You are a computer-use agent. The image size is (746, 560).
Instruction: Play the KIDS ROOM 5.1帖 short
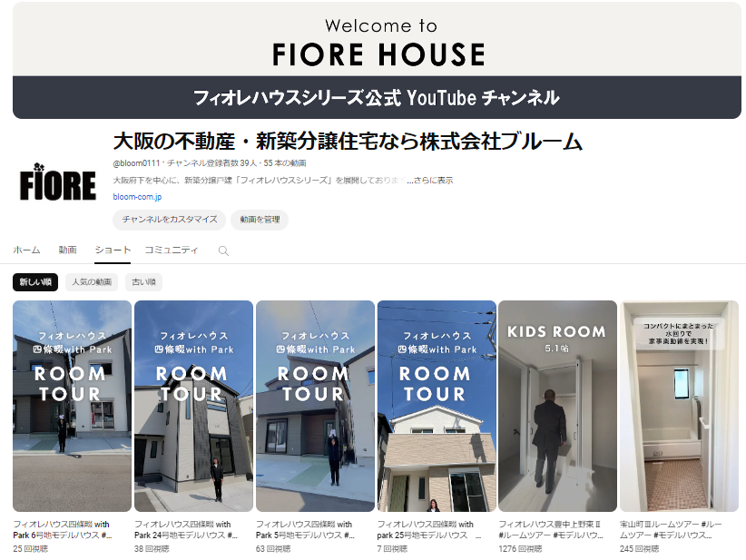pos(557,406)
